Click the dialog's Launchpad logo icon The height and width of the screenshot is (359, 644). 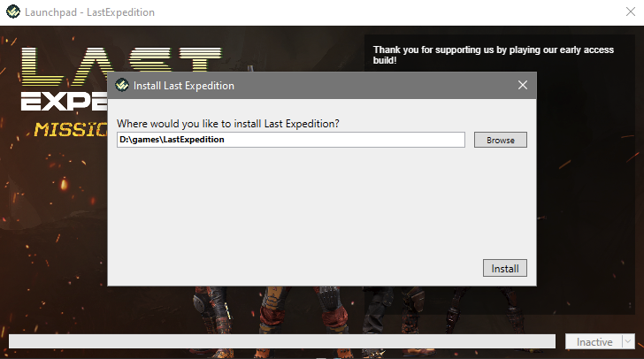pos(122,85)
